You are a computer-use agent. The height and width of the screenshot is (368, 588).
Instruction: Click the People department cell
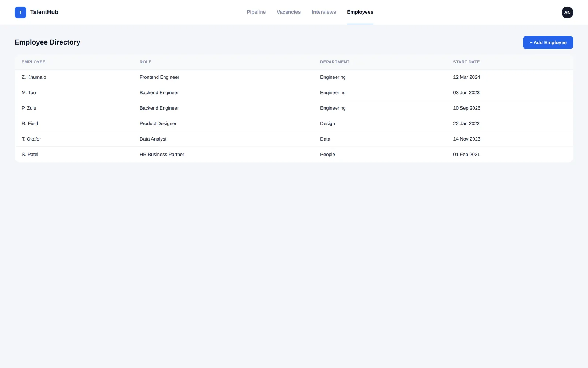point(327,155)
